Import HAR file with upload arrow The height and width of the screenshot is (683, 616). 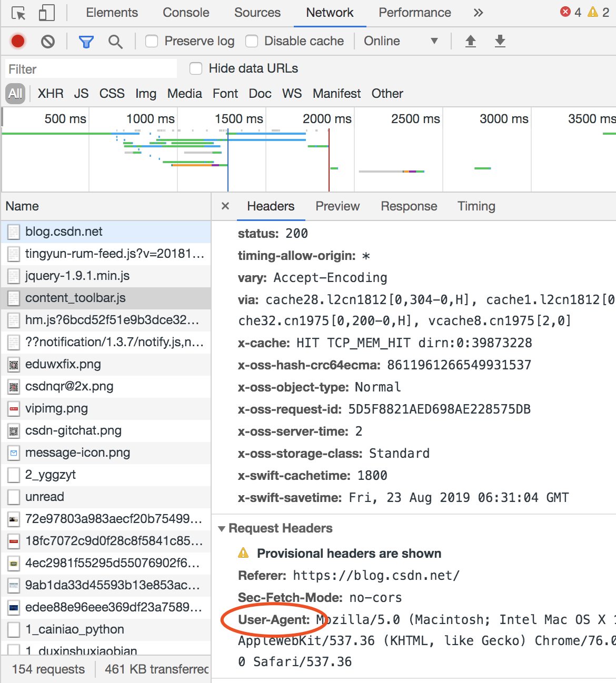click(471, 41)
